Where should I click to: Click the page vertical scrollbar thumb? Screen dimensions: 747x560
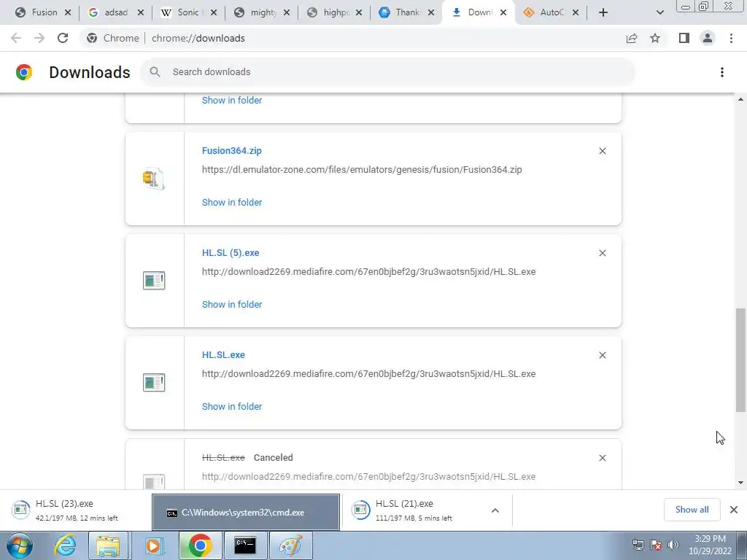click(x=740, y=359)
